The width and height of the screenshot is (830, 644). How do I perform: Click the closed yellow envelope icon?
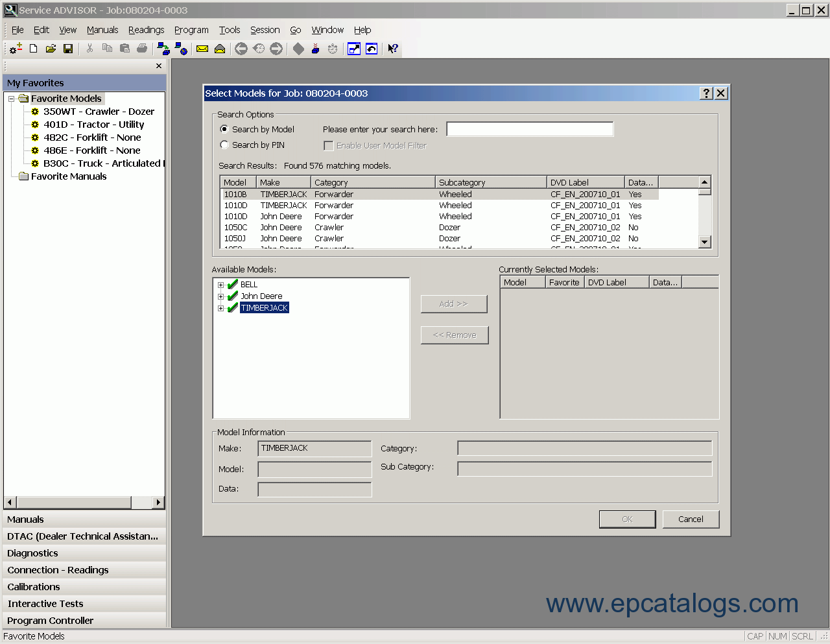coord(202,49)
